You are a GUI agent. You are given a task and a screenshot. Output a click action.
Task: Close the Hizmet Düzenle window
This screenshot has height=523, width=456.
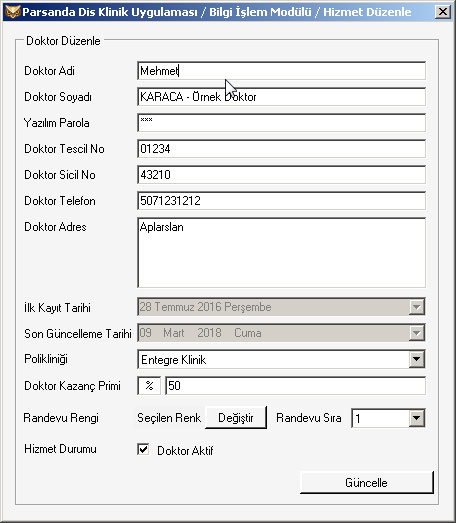click(443, 12)
